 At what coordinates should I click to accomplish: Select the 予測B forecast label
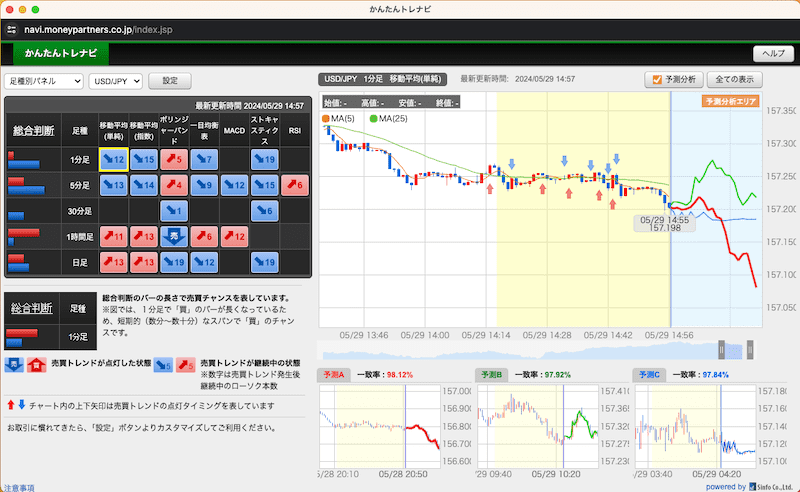pos(492,375)
